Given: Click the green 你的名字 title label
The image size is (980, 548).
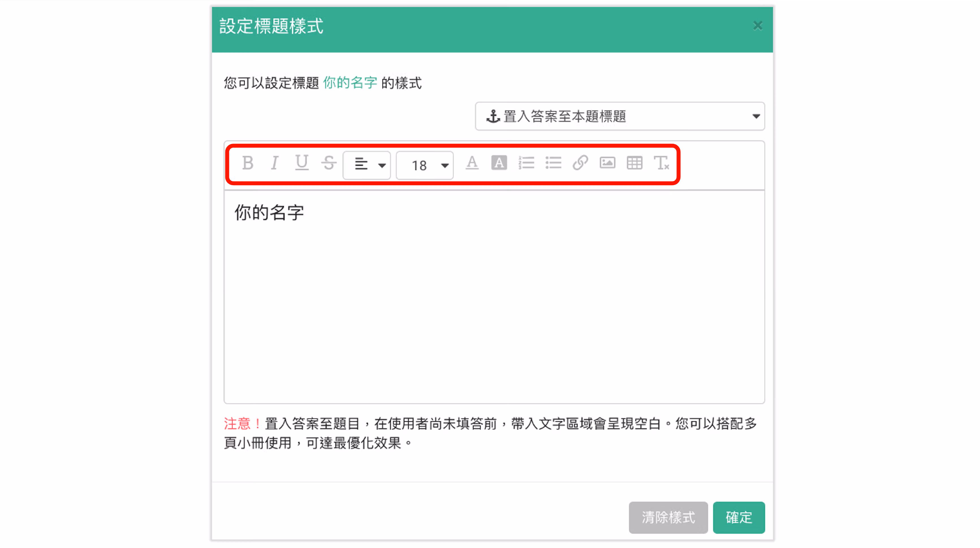Looking at the screenshot, I should [x=350, y=83].
